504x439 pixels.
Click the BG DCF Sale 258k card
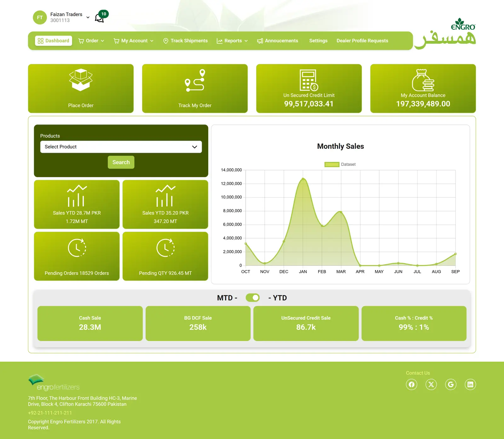tap(198, 323)
